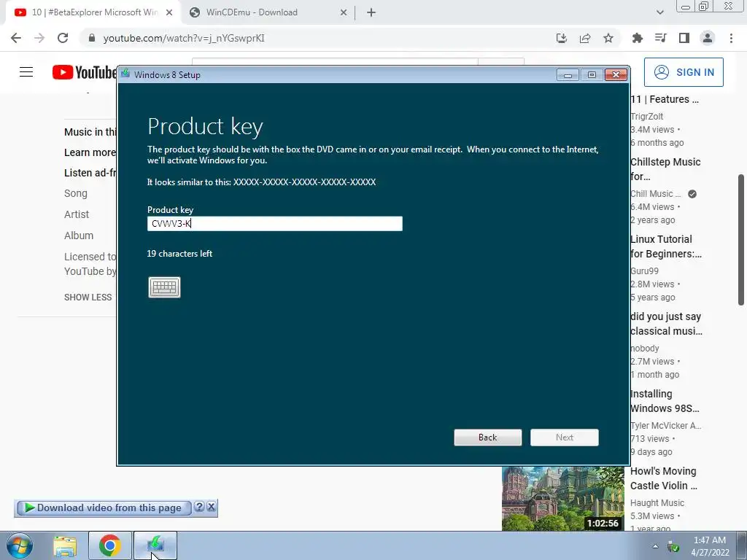Click the install/download page icon in address bar
Image resolution: width=747 pixels, height=560 pixels.
(562, 38)
